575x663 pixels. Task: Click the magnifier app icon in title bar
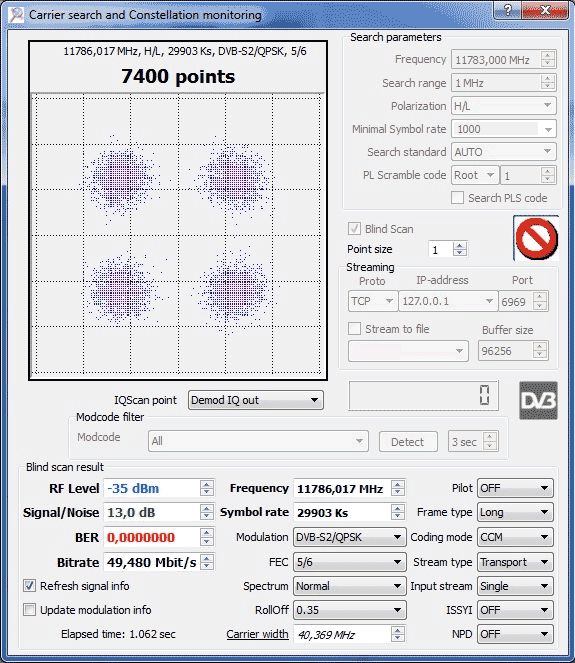[16, 14]
